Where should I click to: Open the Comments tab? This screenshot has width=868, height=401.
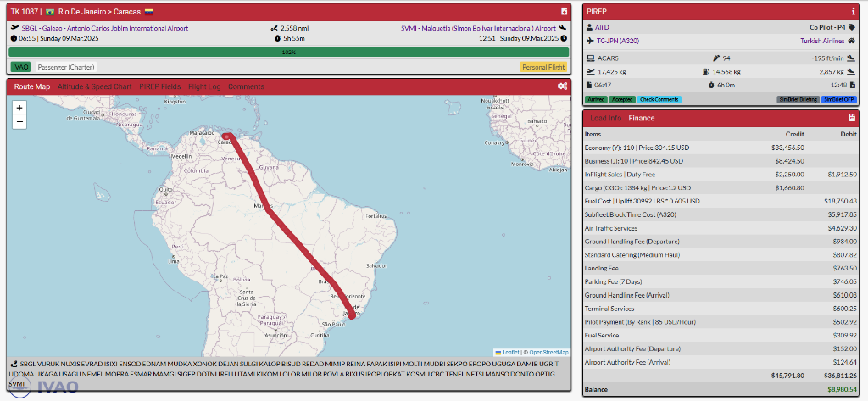[x=247, y=86]
